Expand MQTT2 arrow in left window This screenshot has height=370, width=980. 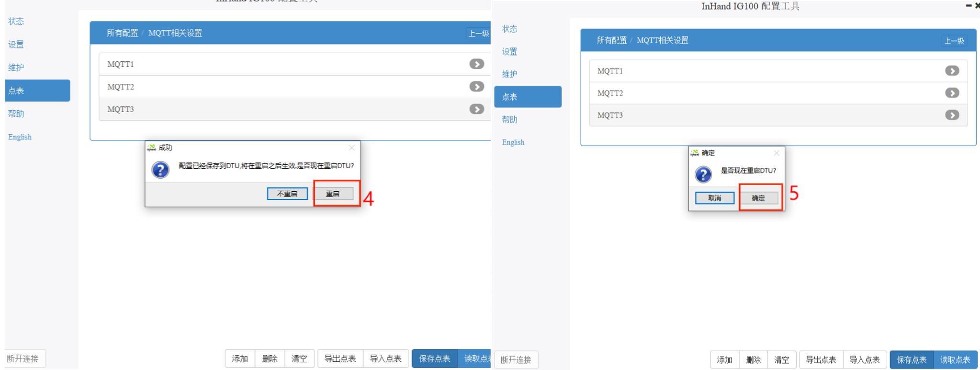pos(476,87)
